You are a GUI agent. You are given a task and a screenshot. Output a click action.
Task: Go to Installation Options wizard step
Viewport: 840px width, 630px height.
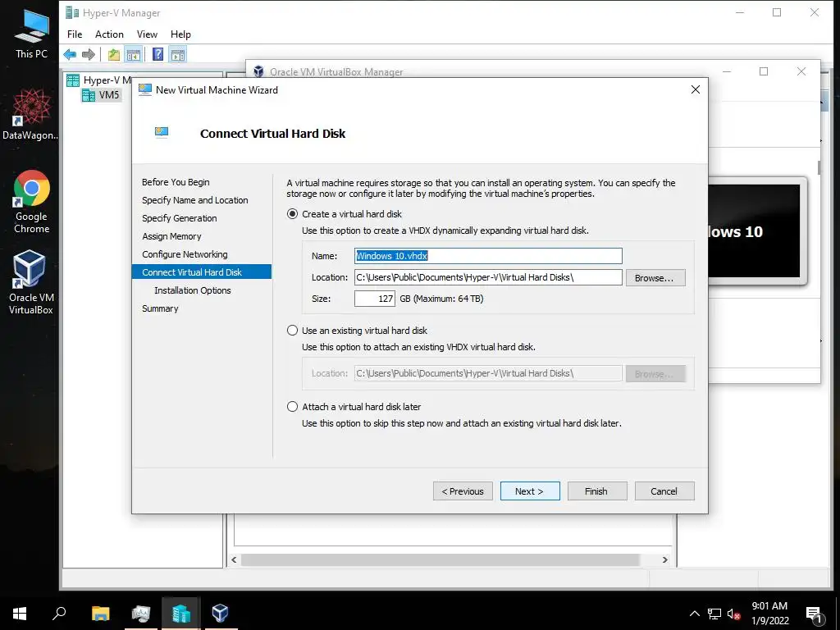point(192,290)
